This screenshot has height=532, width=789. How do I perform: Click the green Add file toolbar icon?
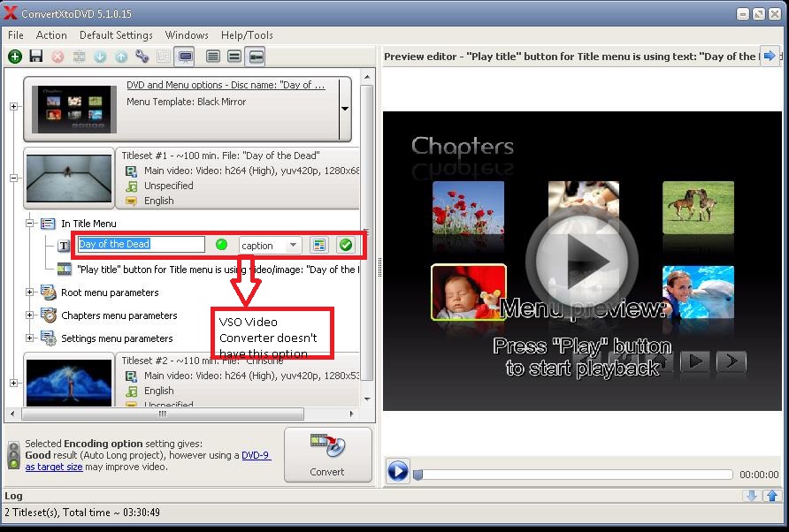point(15,57)
